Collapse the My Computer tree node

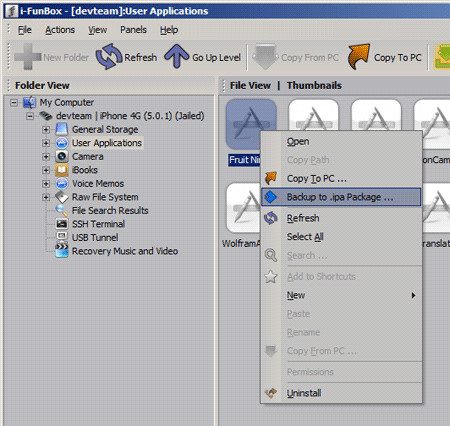point(14,102)
